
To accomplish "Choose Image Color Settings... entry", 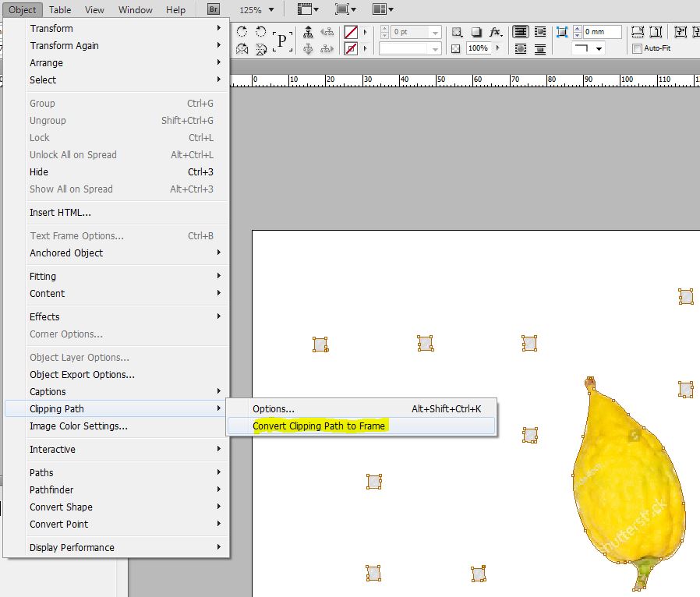I will point(116,426).
